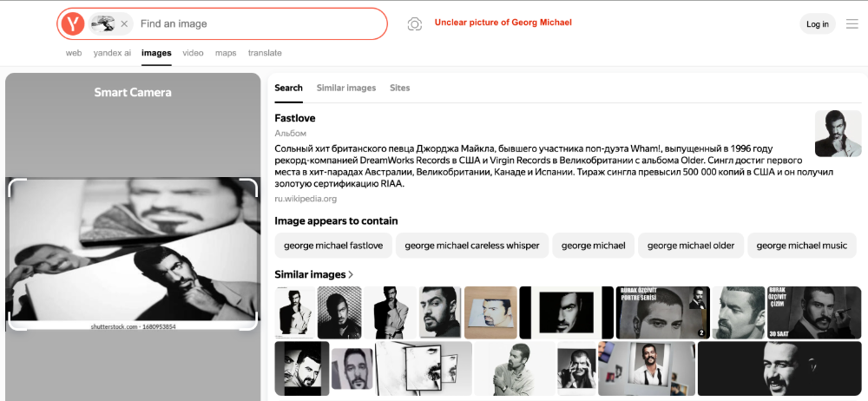The height and width of the screenshot is (401, 868).
Task: Open the Fastlove result title
Action: tap(295, 118)
